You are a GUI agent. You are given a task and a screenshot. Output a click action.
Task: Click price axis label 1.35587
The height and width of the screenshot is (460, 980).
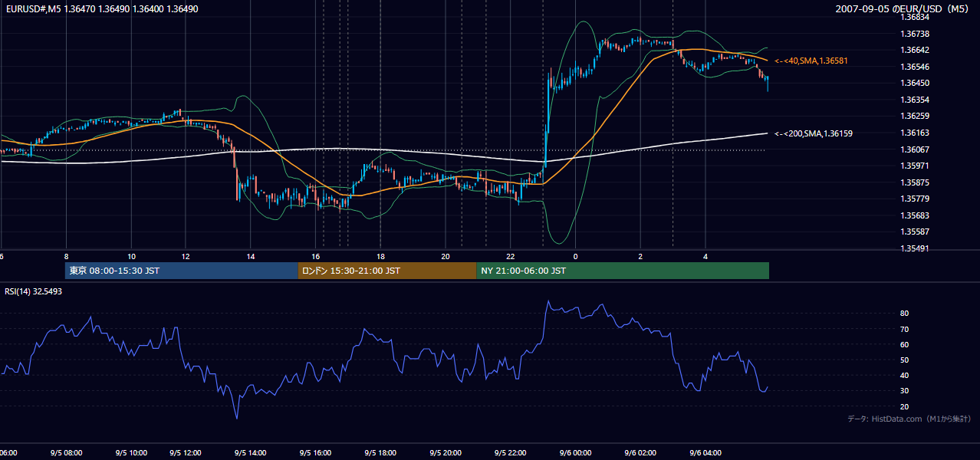[x=914, y=232]
